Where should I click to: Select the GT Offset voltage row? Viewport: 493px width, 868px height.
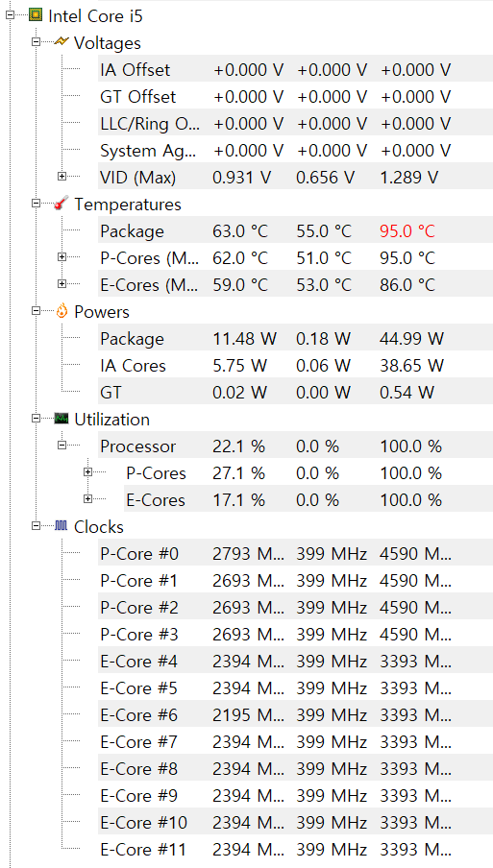click(x=295, y=96)
